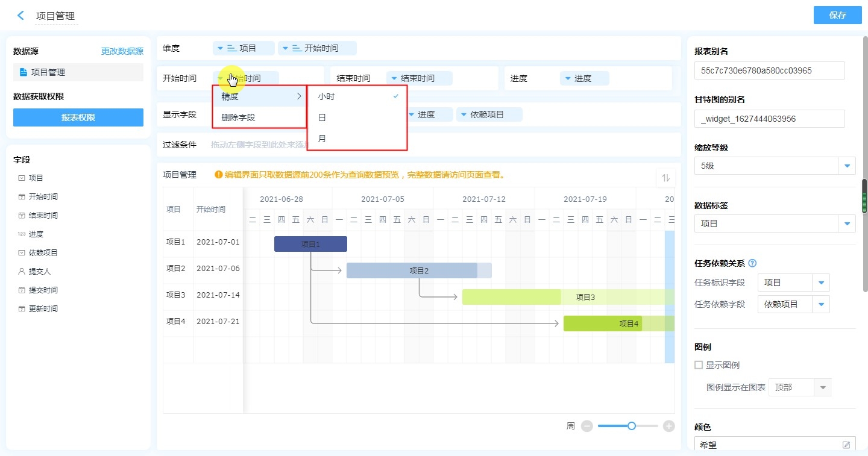Click the 项目管理 data source file icon
868x456 pixels.
[24, 72]
